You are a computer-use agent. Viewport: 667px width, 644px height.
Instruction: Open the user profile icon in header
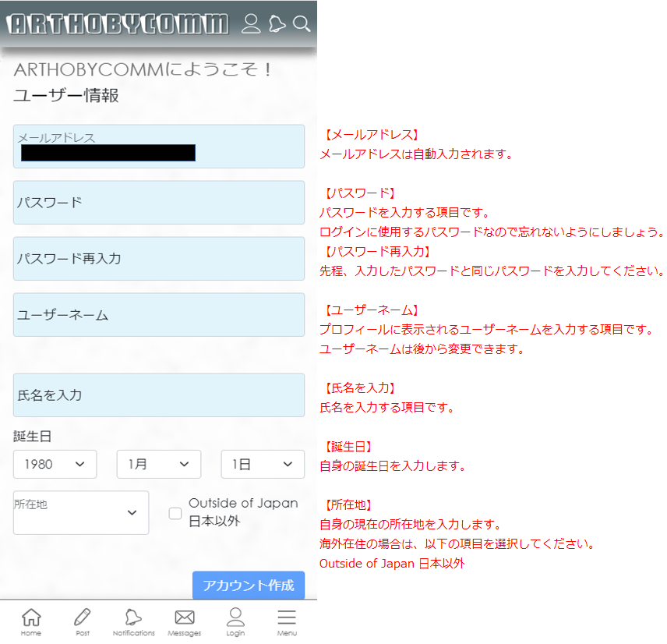(251, 23)
